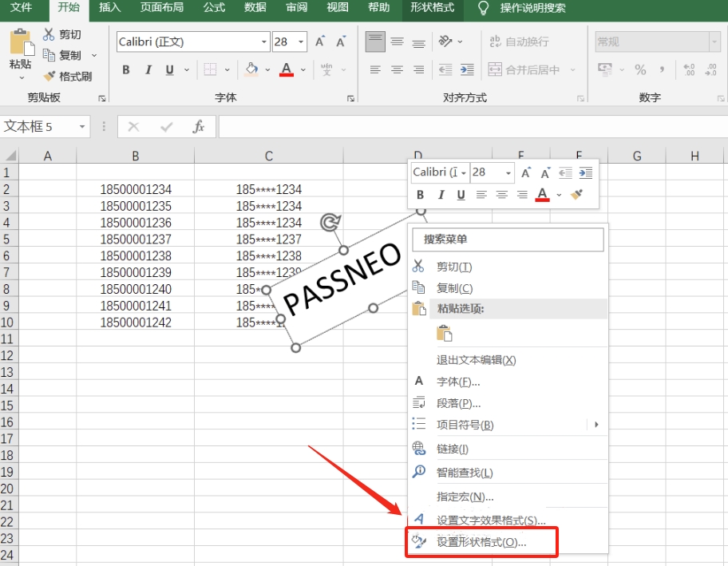Click the percent style icon
Screen dimensions: 728x566
point(641,69)
